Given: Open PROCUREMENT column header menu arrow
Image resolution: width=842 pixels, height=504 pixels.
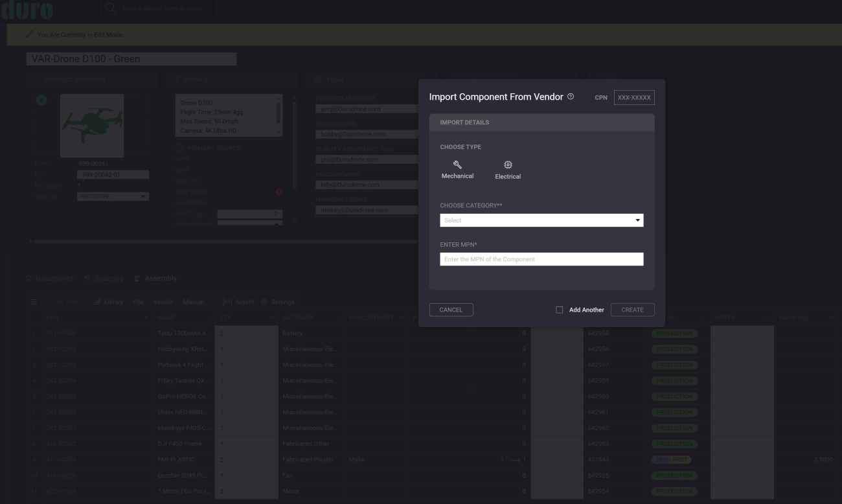Looking at the screenshot, I should click(x=403, y=318).
